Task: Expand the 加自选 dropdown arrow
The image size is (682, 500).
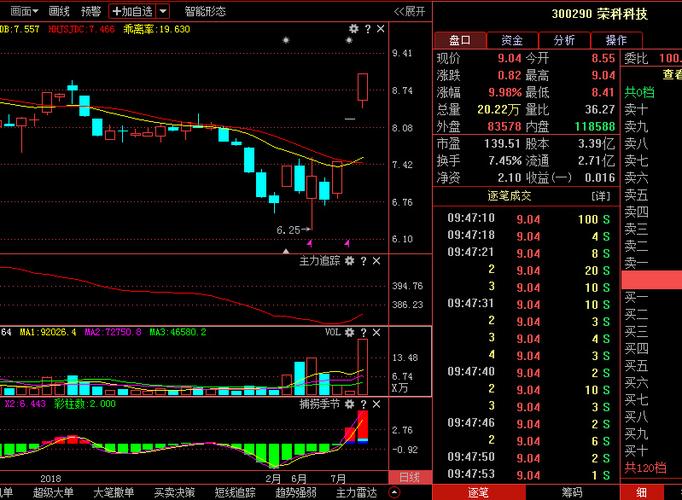Action: 163,11
